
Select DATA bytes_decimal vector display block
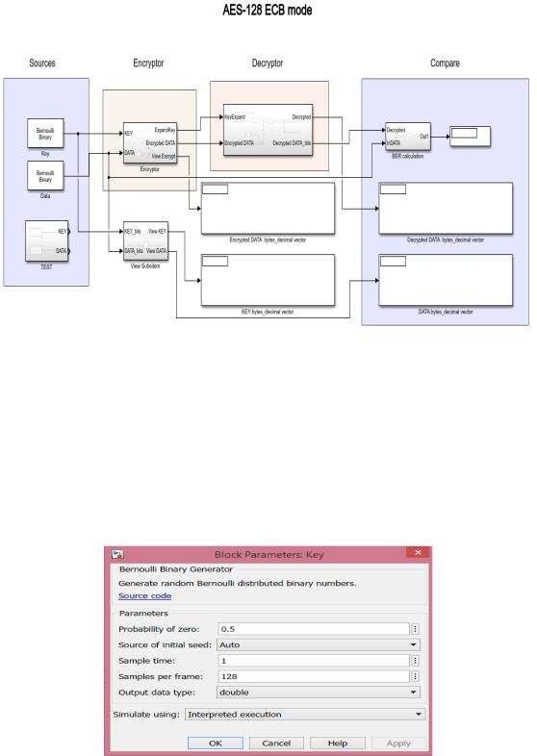pyautogui.click(x=446, y=280)
